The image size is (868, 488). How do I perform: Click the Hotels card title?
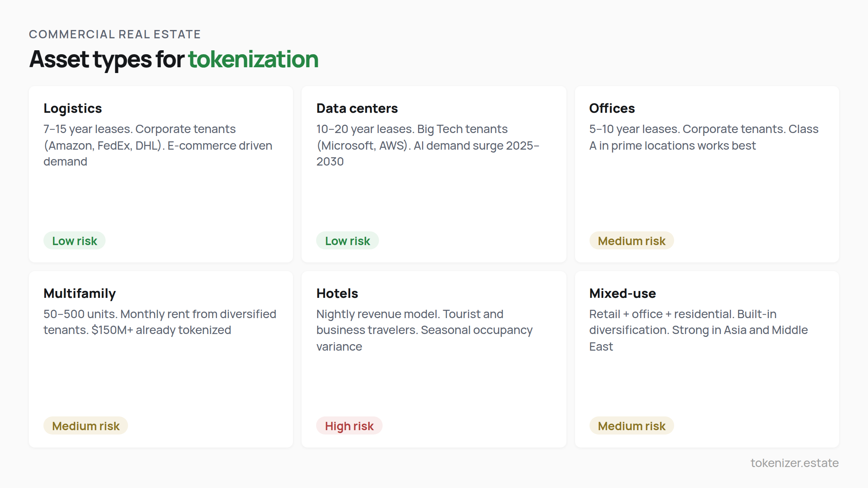point(337,293)
